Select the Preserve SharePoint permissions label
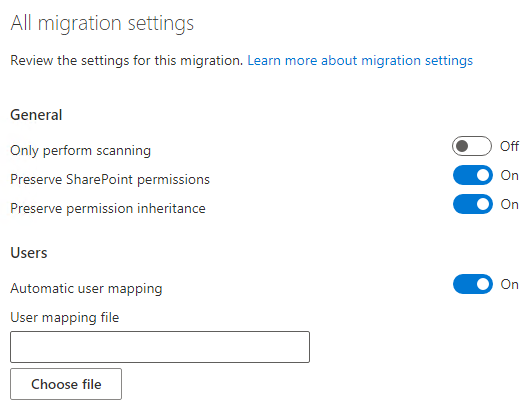Viewport: 524px width, 413px height. (110, 179)
